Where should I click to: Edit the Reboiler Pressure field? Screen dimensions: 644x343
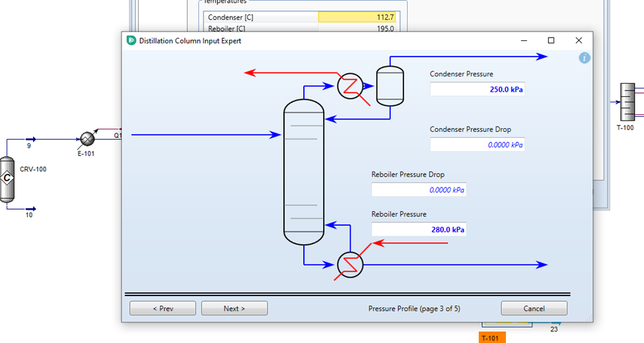point(419,230)
